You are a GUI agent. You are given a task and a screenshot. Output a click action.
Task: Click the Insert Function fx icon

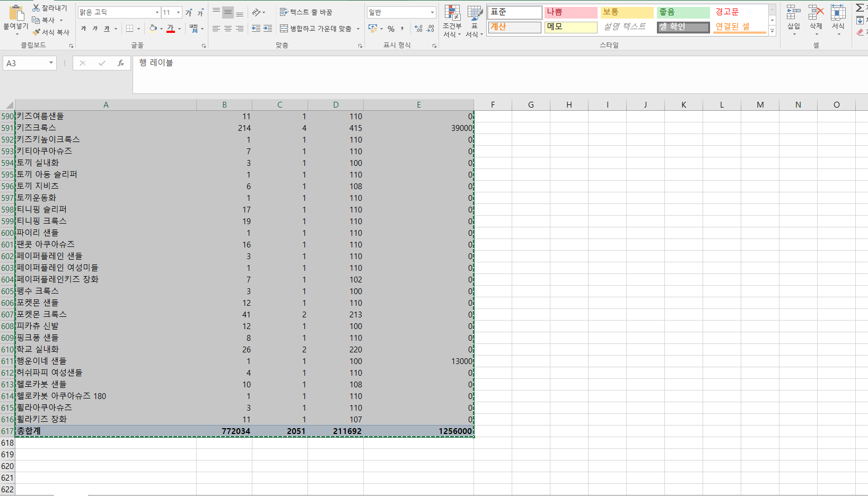121,63
